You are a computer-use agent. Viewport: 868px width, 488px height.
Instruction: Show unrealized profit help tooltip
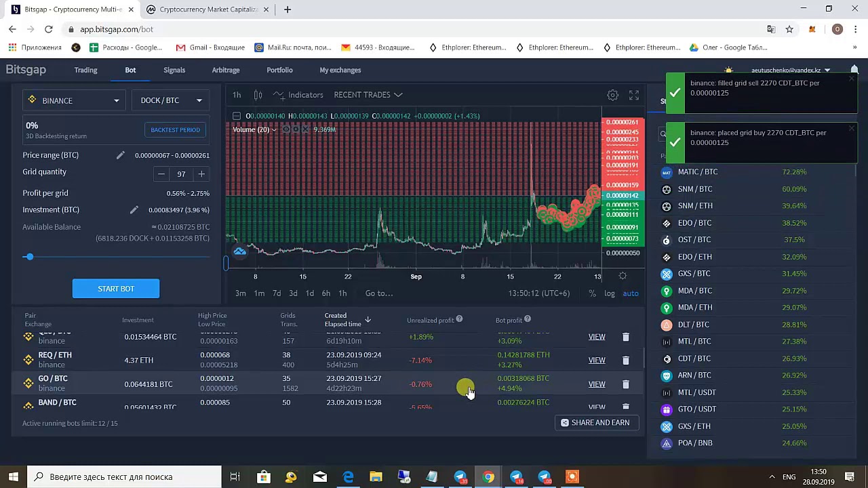[459, 319]
